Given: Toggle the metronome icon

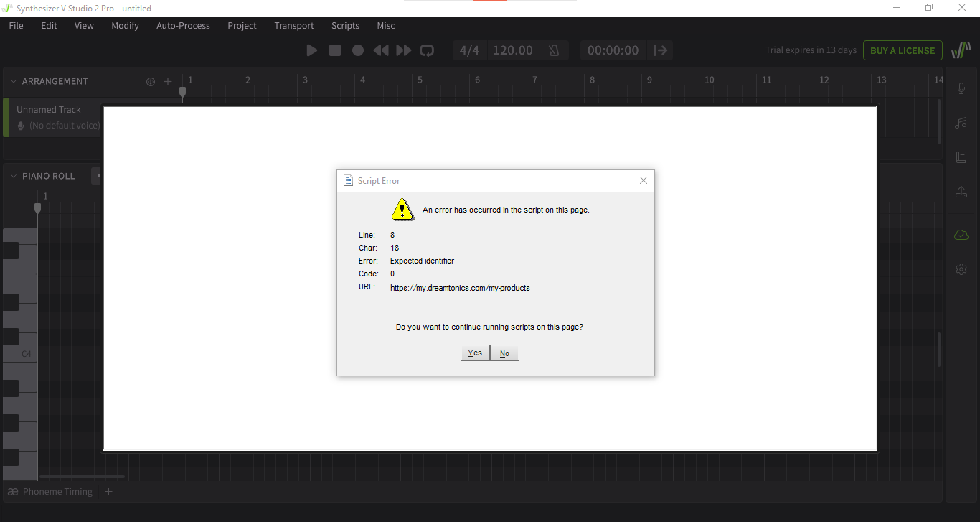Looking at the screenshot, I should (554, 50).
